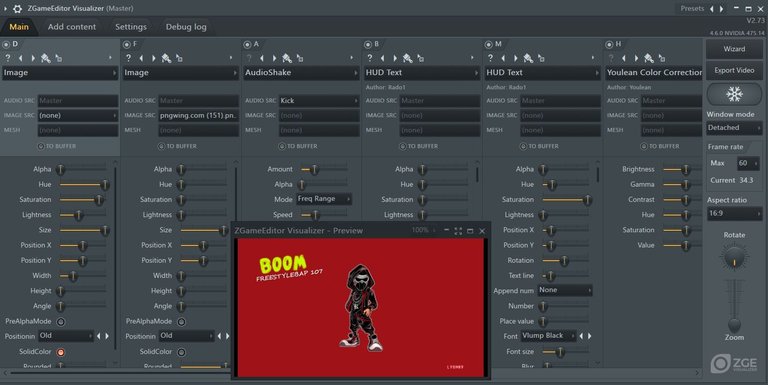Click the hammer tool icon in layer B
This screenshot has width=768, height=385.
click(x=408, y=58)
